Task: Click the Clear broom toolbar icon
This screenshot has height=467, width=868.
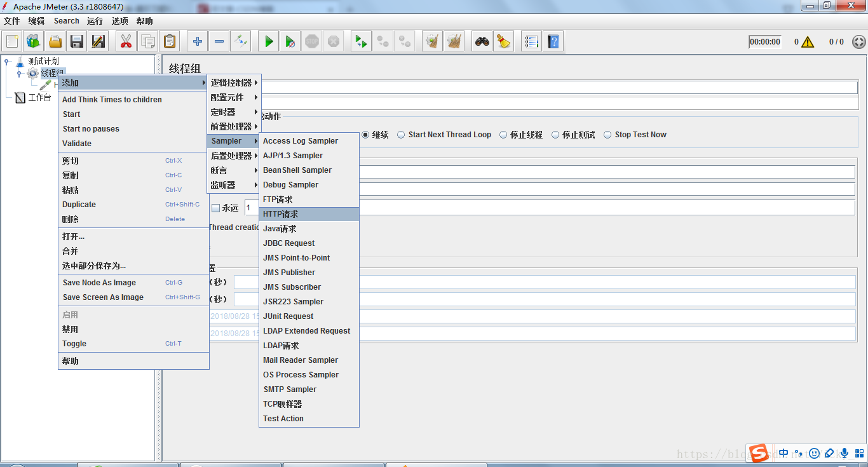Action: coord(433,42)
